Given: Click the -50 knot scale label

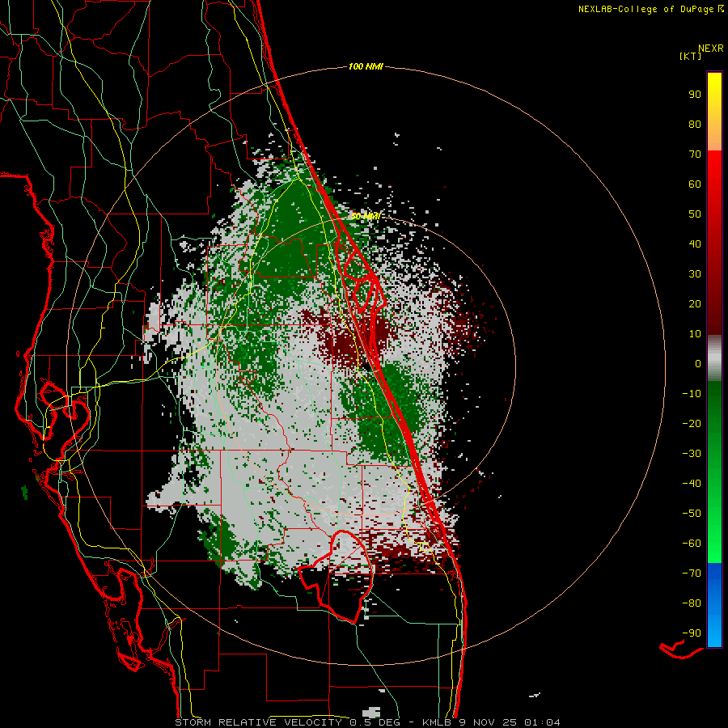Looking at the screenshot, I should [692, 514].
